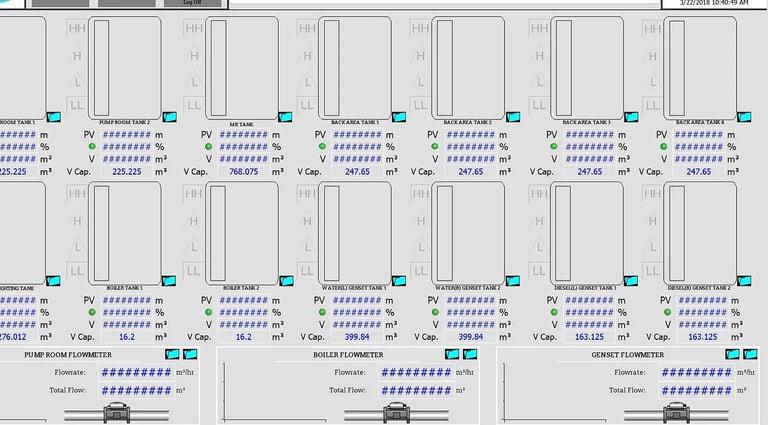Click green status indicator of Back Area Tank 2
This screenshot has width=768, height=425.
tap(434, 146)
